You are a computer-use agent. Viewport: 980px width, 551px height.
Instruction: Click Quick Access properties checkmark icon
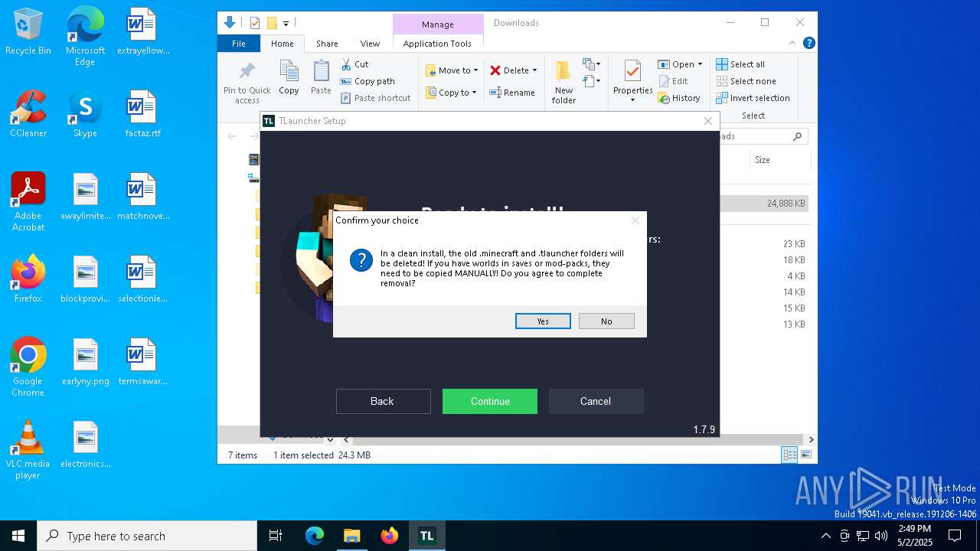click(255, 23)
